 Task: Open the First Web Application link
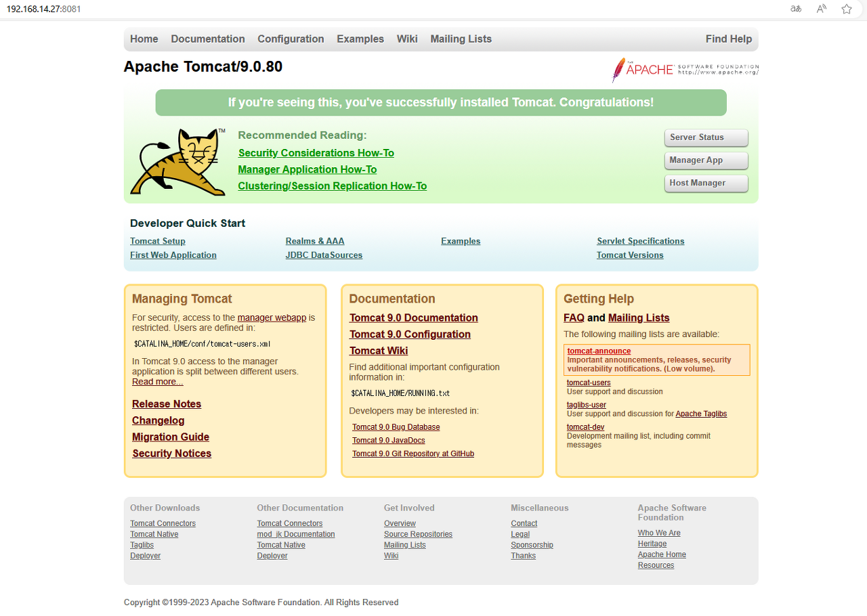pyautogui.click(x=173, y=255)
